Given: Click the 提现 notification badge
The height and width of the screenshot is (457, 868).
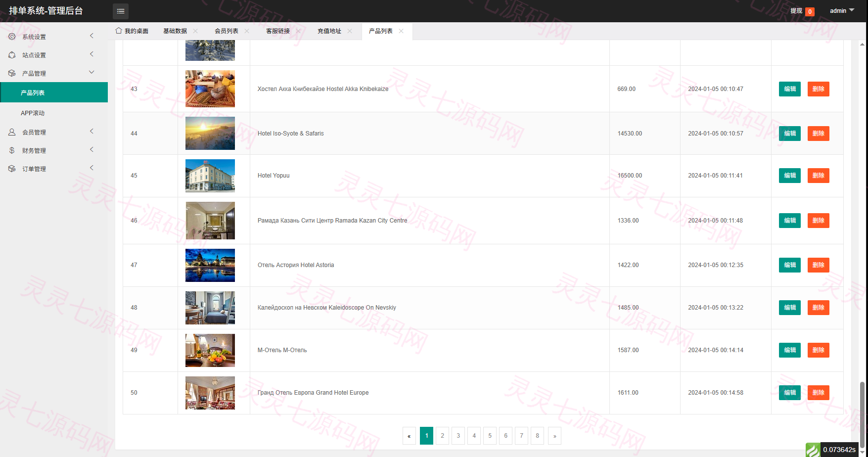Looking at the screenshot, I should (x=810, y=11).
